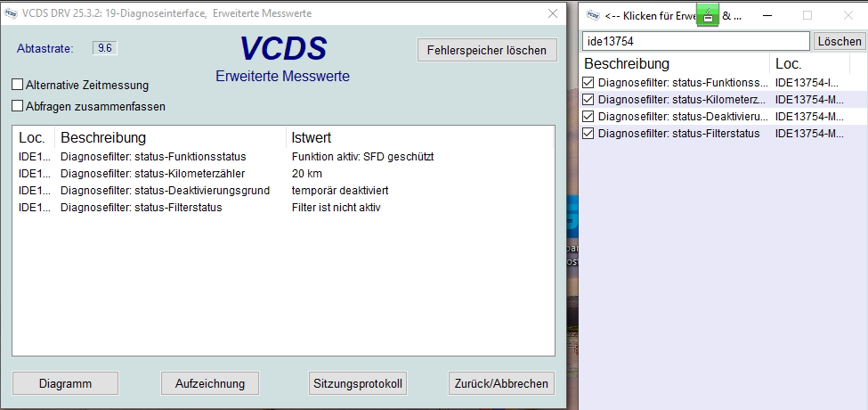Image resolution: width=868 pixels, height=410 pixels.
Task: Click Loc. header in selection window
Action: (x=809, y=63)
